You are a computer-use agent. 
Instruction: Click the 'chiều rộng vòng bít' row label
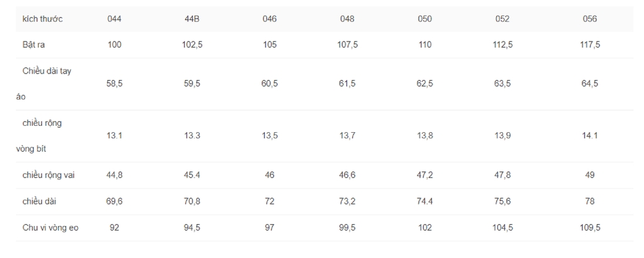[x=39, y=136]
